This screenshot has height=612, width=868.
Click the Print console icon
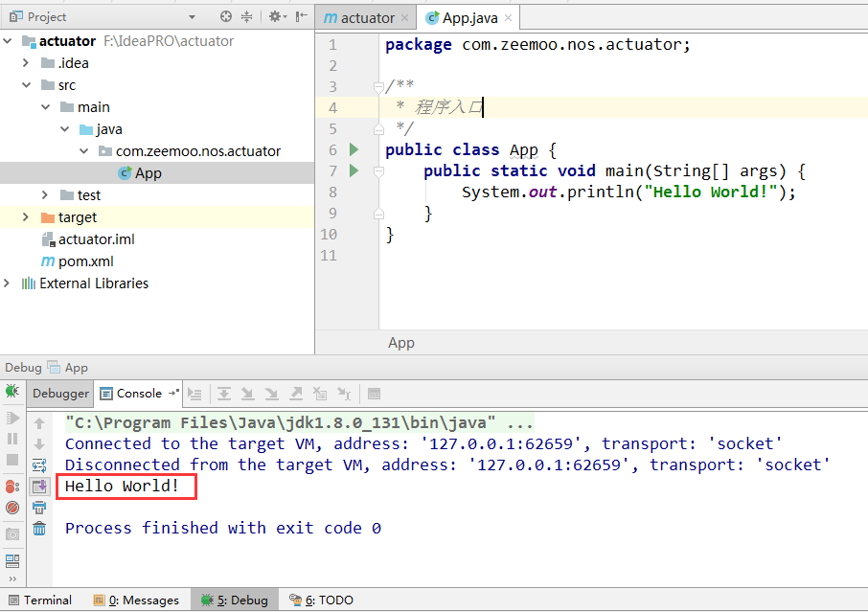[39, 508]
